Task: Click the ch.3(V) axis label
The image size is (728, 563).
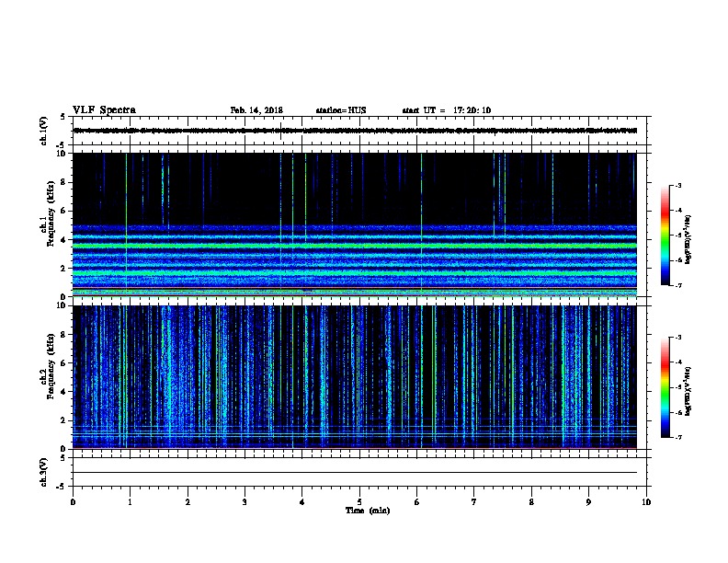Action: coord(43,472)
